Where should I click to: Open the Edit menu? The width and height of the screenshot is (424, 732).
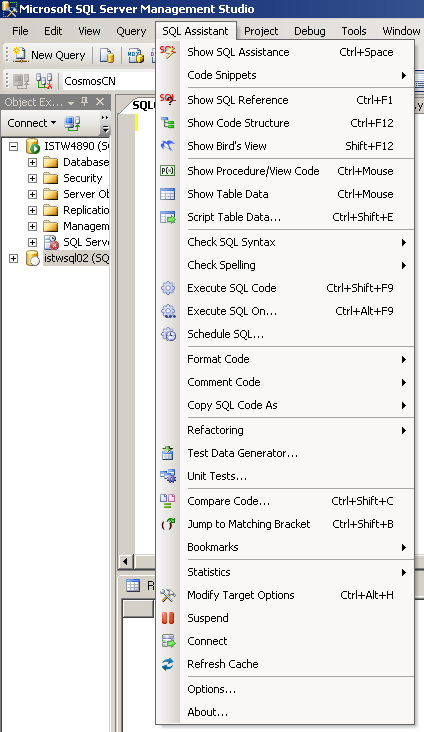pos(53,31)
